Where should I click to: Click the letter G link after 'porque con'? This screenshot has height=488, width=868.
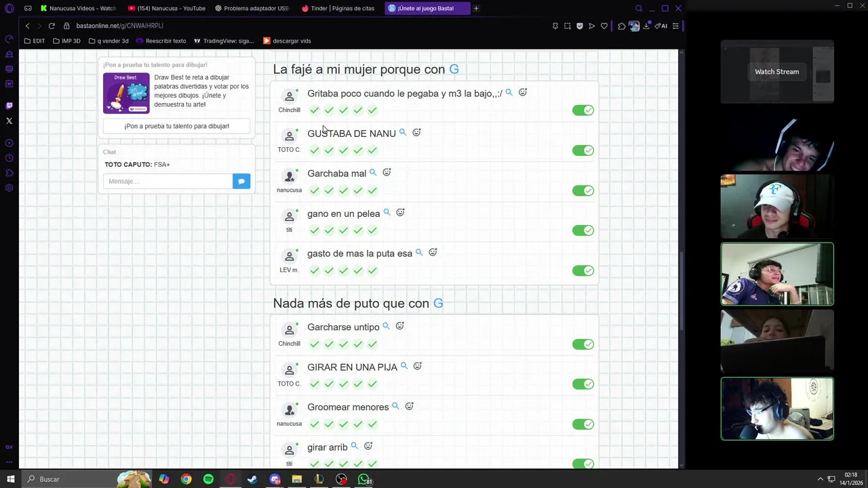tap(454, 69)
